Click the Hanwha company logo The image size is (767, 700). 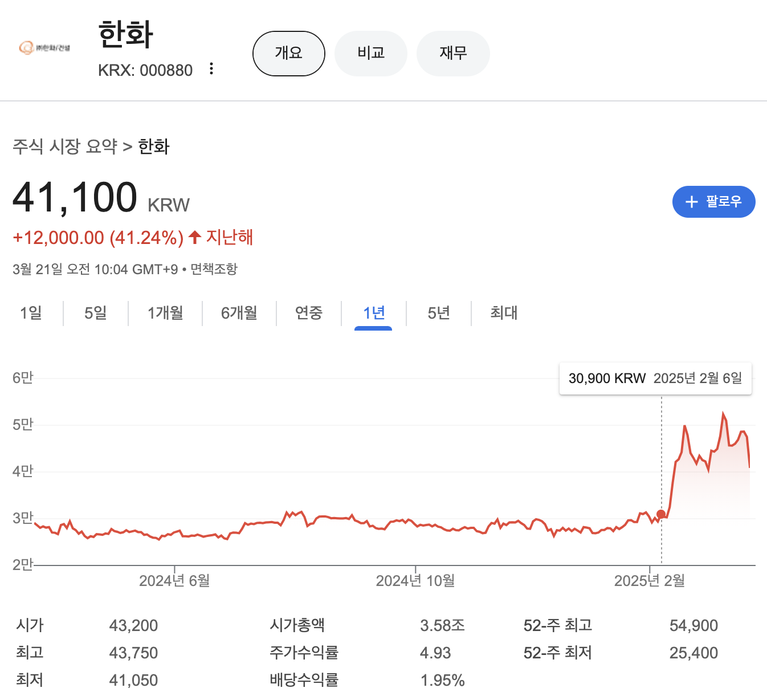point(44,48)
